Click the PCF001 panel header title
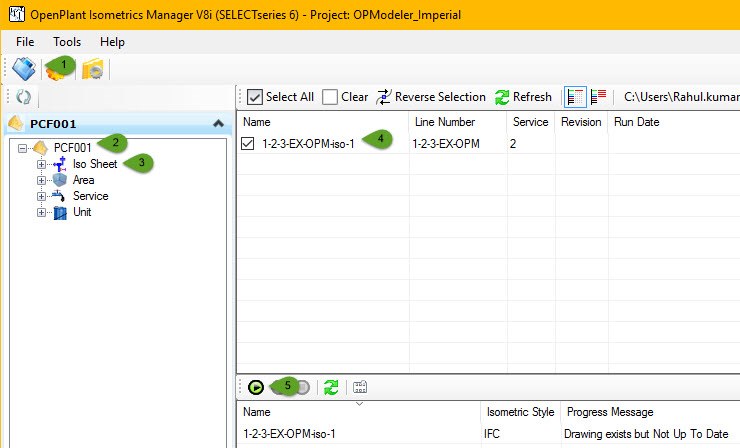Image resolution: width=740 pixels, height=448 pixels. click(x=53, y=124)
